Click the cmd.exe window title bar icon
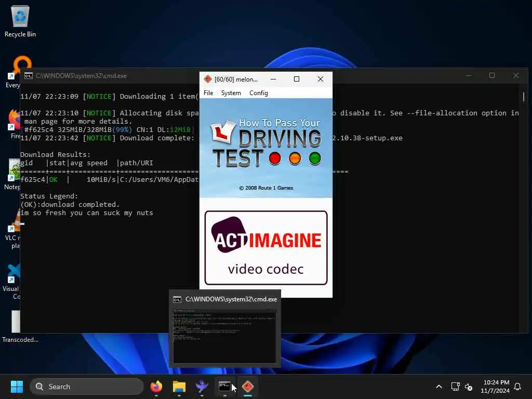 (x=29, y=76)
